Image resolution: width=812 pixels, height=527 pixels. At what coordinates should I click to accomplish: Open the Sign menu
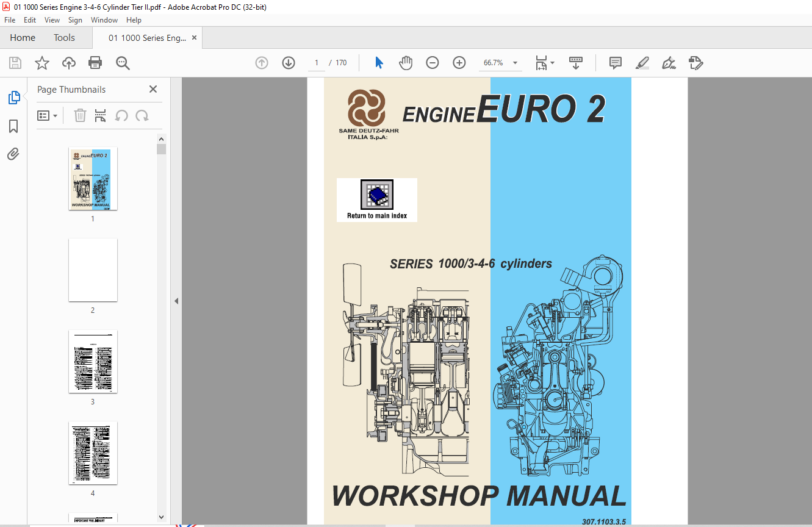75,20
